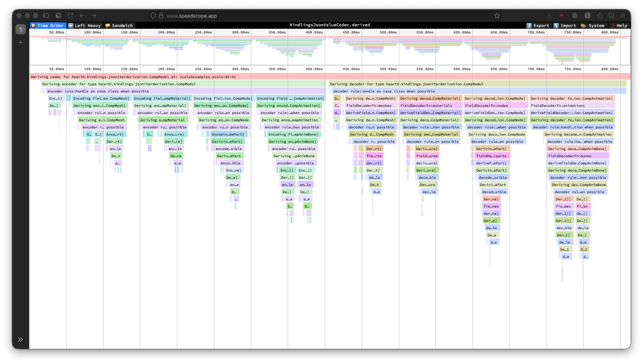Reload the speedscope page
This screenshot has width=643, height=364.
pyautogui.click(x=70, y=15)
